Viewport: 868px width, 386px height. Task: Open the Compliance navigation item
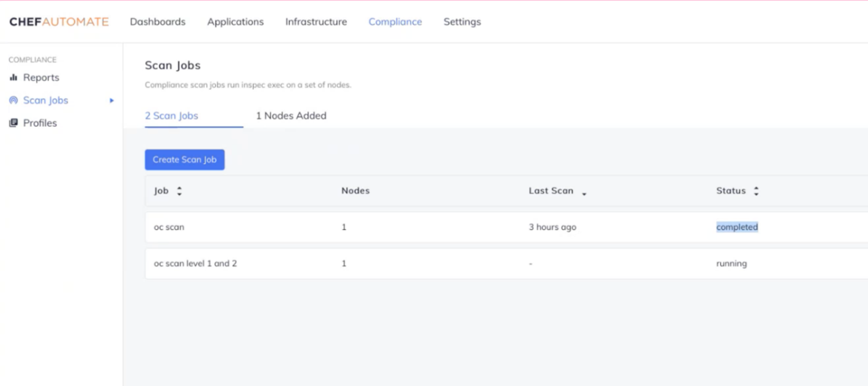(x=395, y=22)
